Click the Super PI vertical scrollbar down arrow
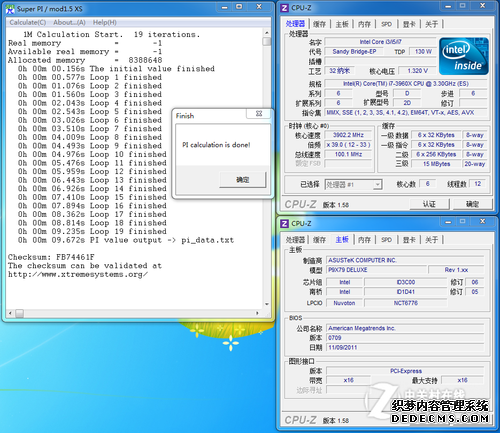Image resolution: width=500 pixels, height=433 pixels. [x=267, y=304]
